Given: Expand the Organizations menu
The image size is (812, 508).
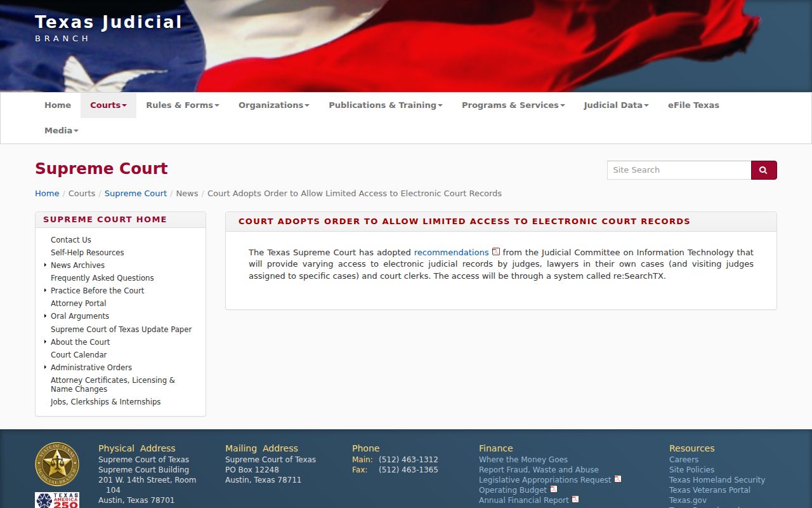Looking at the screenshot, I should click(274, 105).
